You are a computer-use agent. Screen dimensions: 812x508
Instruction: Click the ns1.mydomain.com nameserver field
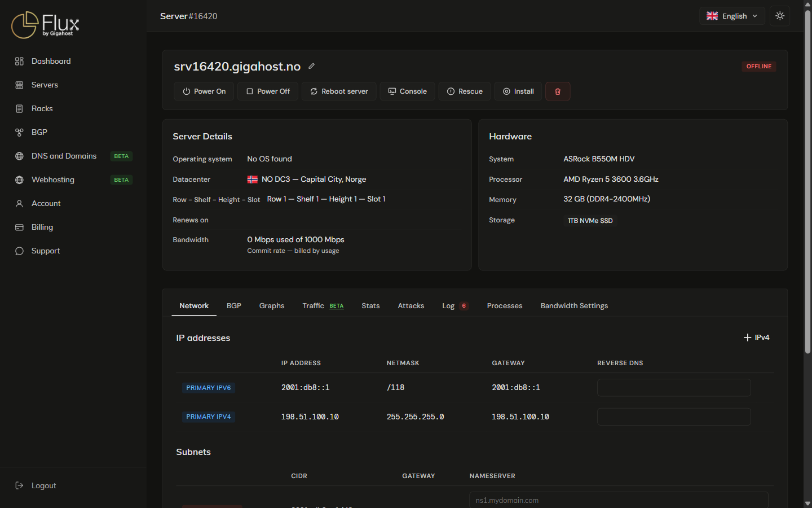coord(619,500)
